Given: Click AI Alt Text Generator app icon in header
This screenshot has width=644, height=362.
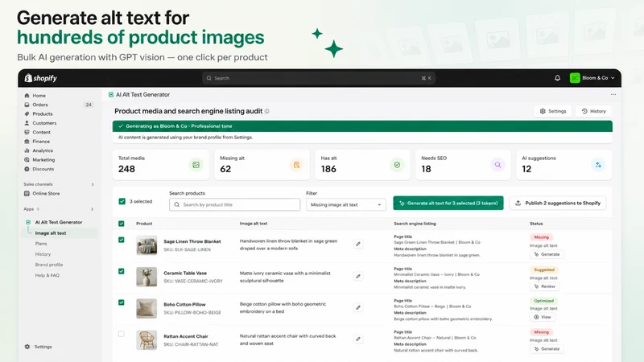Looking at the screenshot, I should [111, 95].
